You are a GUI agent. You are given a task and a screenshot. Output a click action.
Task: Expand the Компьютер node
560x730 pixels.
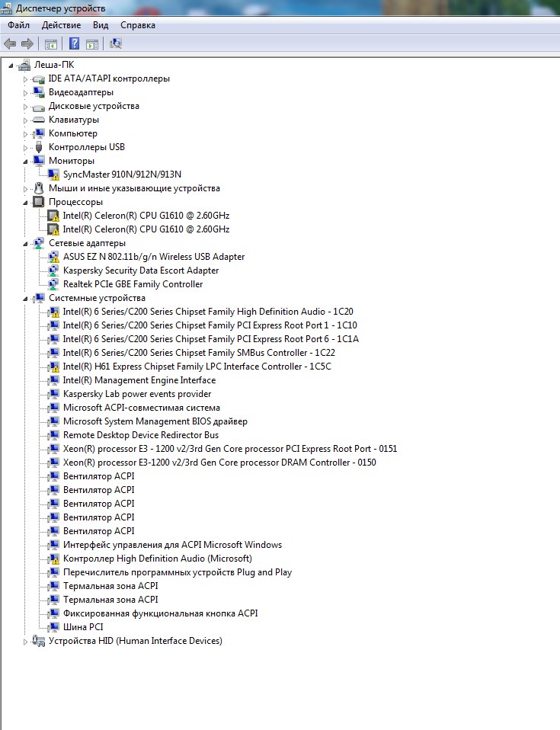pos(26,135)
